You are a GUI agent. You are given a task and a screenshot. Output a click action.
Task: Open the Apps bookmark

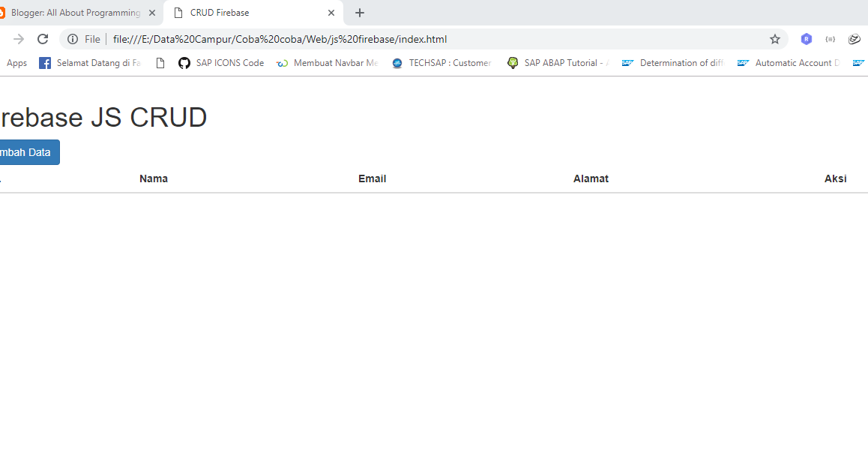click(16, 63)
